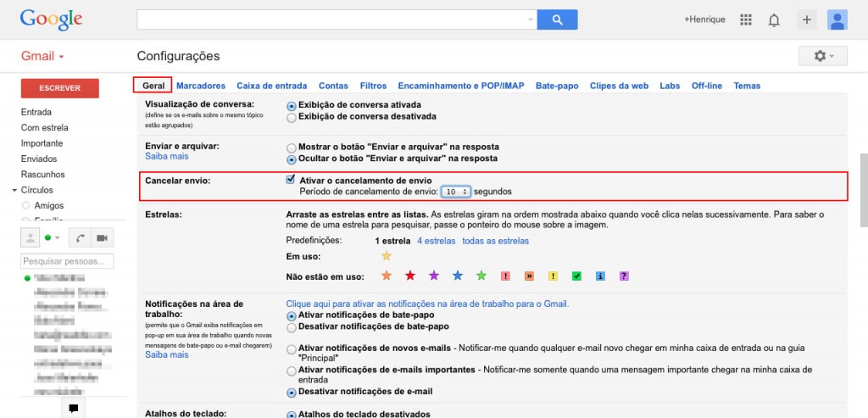Select Mostrar o botão Enviar e arquivar

(292, 148)
